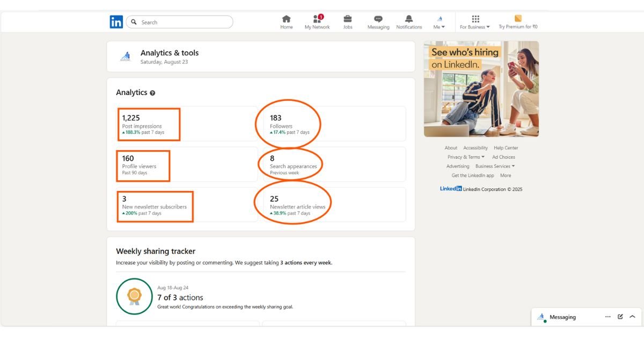Click the LinkedIn Corporation © 2025 text
Screen dimensions: 644x337
click(493, 189)
